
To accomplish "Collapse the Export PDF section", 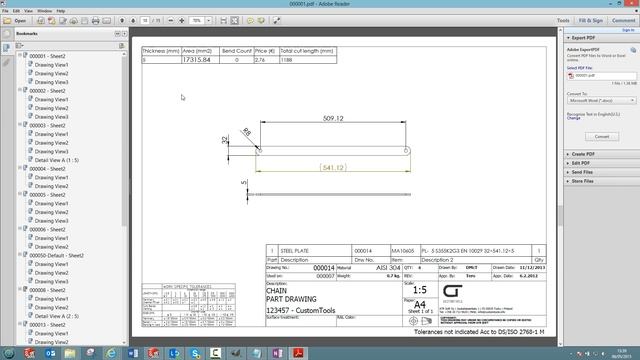I will [568, 38].
